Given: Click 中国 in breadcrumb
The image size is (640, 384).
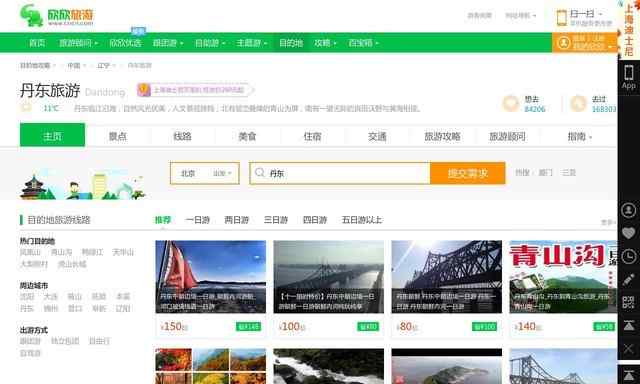Looking at the screenshot, I should [x=74, y=65].
